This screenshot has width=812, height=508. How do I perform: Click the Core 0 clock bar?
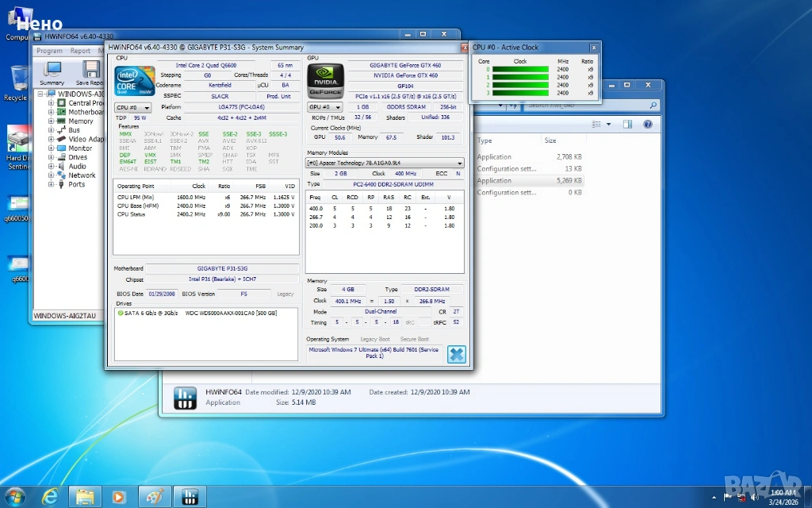coord(519,70)
